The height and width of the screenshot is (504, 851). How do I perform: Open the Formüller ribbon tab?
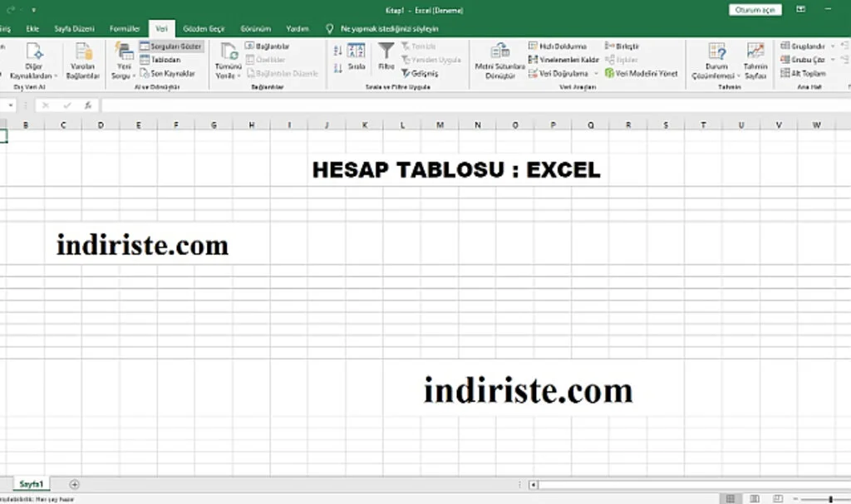(x=125, y=29)
